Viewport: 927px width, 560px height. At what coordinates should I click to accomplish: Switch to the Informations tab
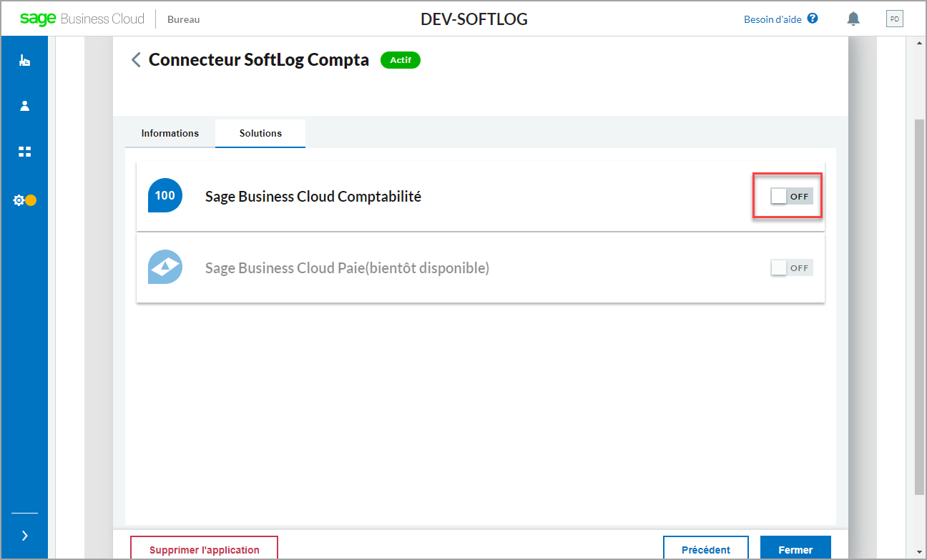170,134
